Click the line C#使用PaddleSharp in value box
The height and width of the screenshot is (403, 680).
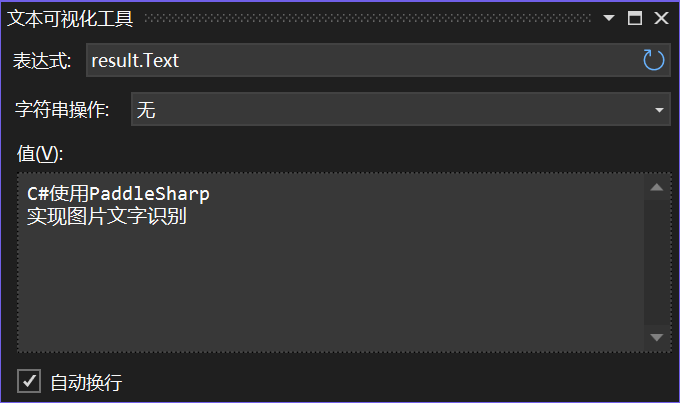click(x=118, y=193)
